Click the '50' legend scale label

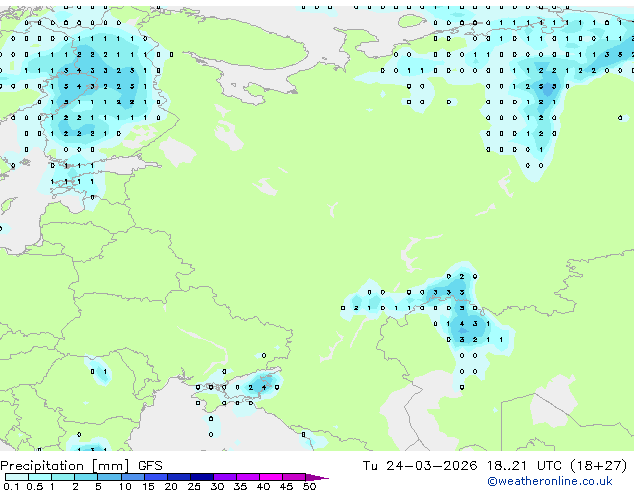pos(309,486)
